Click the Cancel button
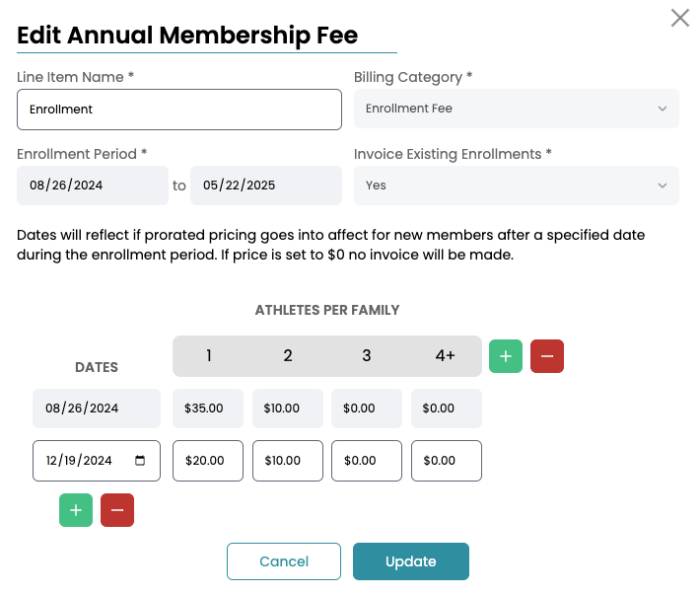The image size is (700, 595). click(x=284, y=561)
